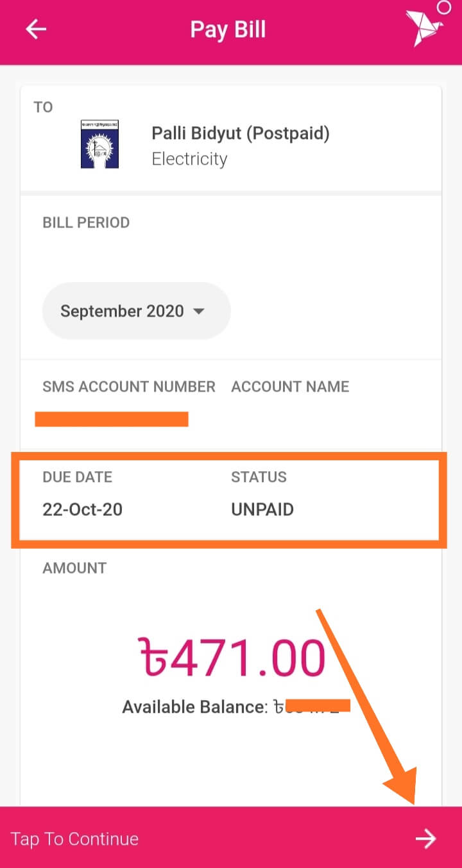
Task: Select the Pay Bill header title
Action: (x=228, y=29)
